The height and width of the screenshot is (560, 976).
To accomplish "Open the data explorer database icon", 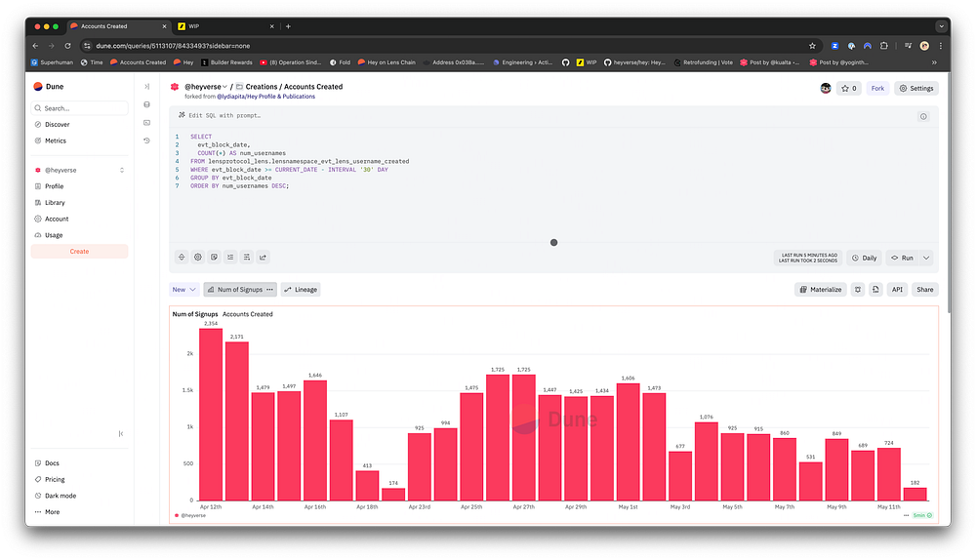I will pyautogui.click(x=147, y=104).
